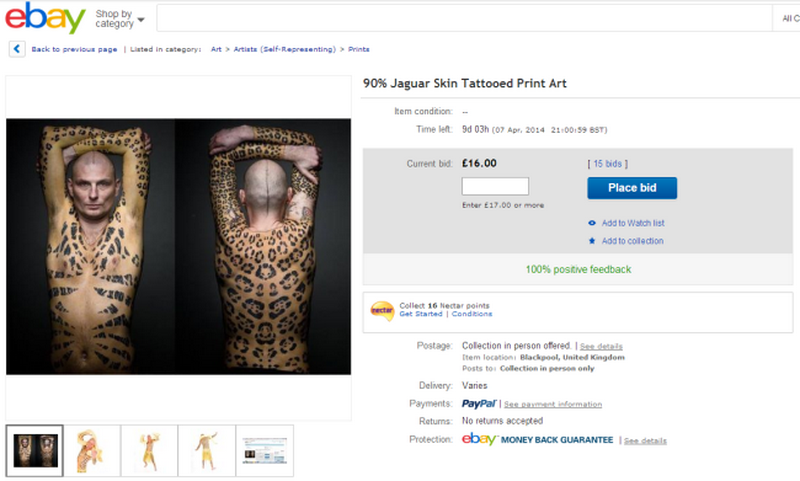Viewport: 800px width, 481px height.
Task: Click eBay Money Back Guarantee logo
Action: click(537, 440)
